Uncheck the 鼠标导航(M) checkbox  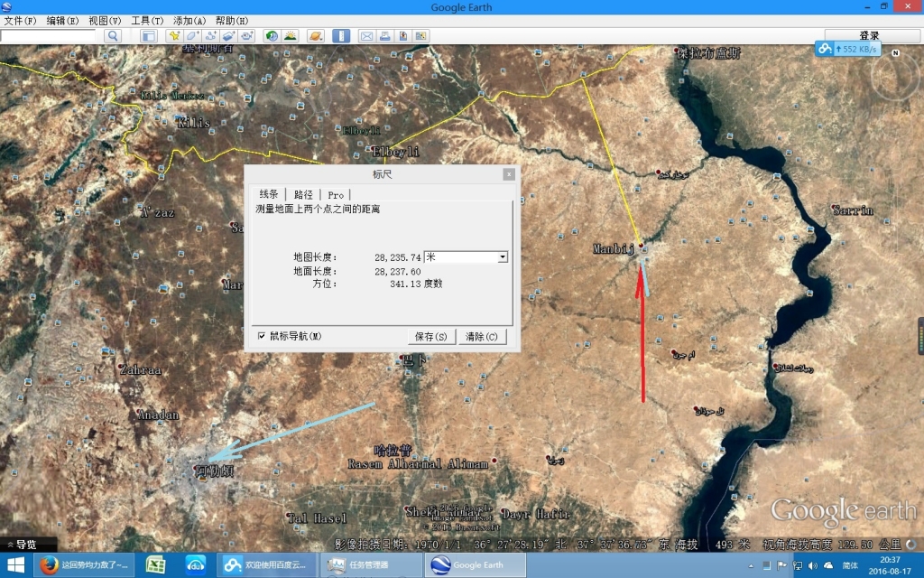click(x=262, y=336)
